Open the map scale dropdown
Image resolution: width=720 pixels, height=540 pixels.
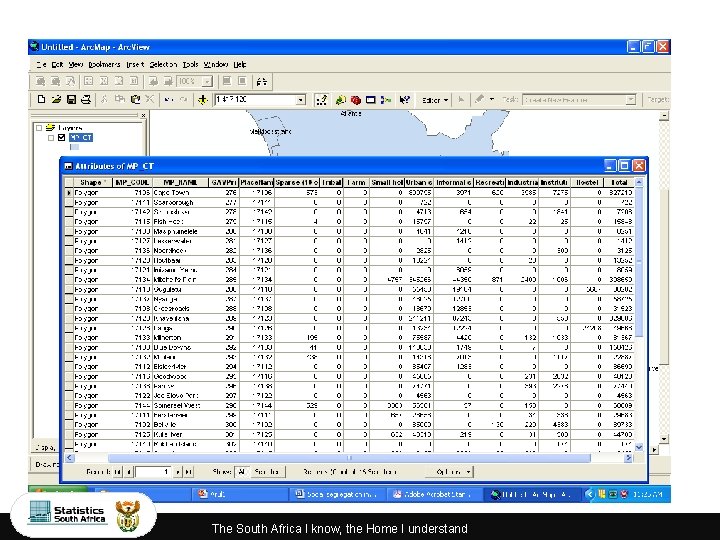(301, 100)
